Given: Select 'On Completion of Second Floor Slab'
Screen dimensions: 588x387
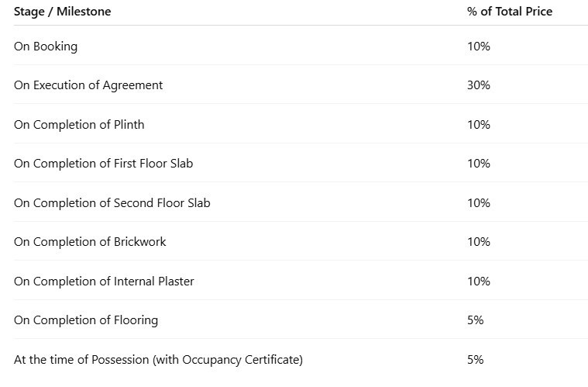Looking at the screenshot, I should (x=112, y=203).
